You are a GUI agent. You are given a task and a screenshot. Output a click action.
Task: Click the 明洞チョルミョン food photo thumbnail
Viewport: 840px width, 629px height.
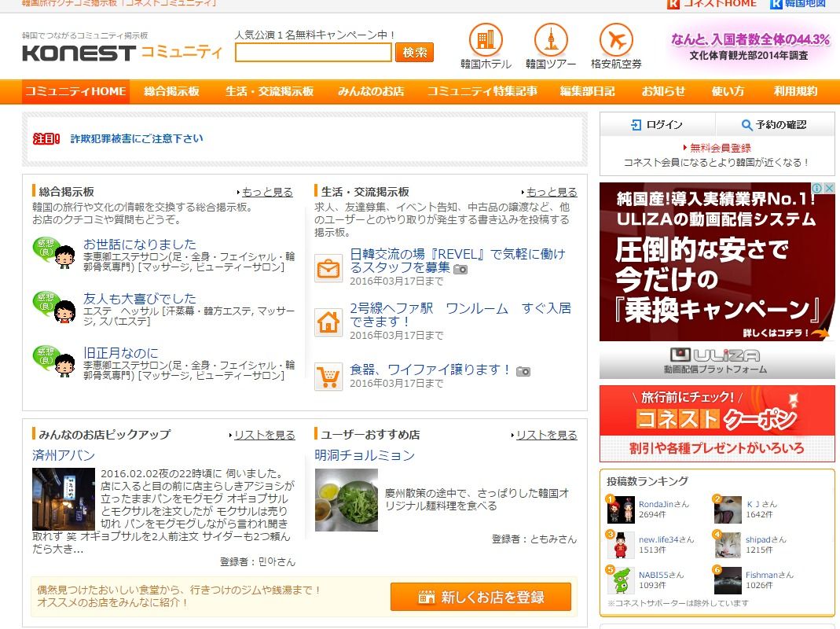point(346,500)
